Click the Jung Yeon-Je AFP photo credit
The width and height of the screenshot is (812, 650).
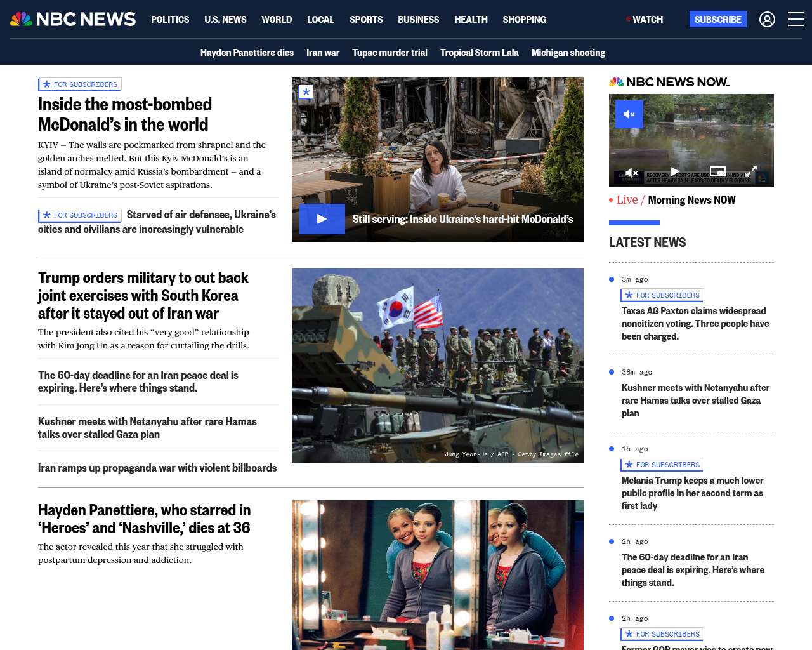(511, 454)
